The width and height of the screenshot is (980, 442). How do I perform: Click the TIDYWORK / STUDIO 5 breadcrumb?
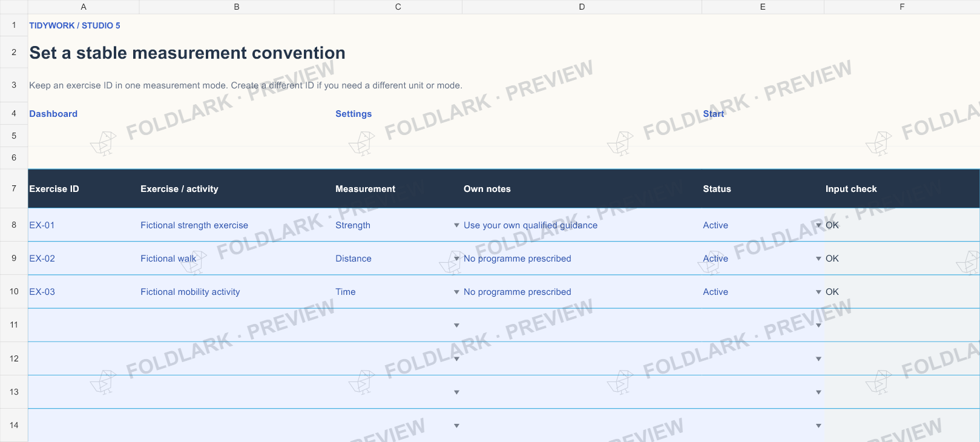click(74, 25)
